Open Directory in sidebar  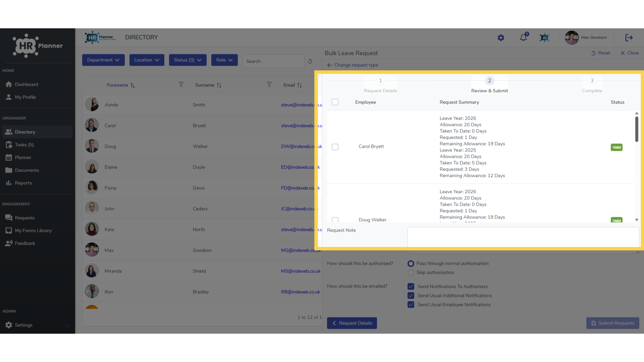[37, 132]
